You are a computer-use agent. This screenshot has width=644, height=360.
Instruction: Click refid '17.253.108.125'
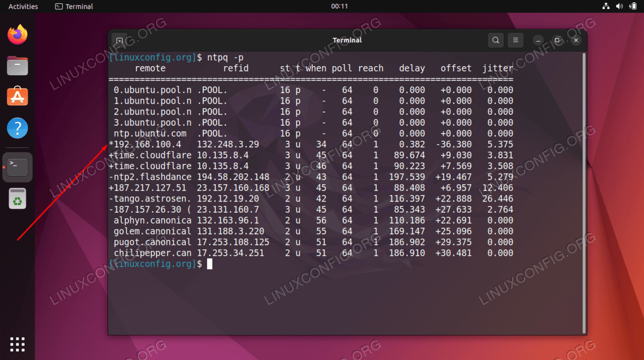233,242
